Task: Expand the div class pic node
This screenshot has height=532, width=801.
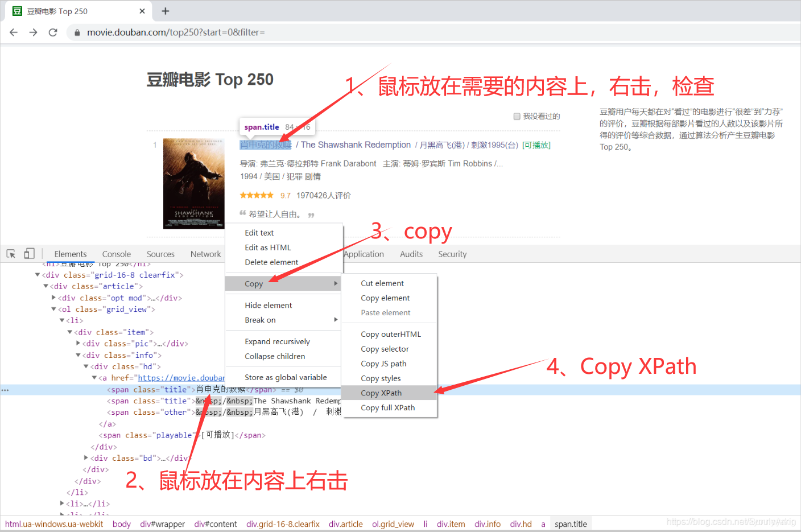Action: 78,344
